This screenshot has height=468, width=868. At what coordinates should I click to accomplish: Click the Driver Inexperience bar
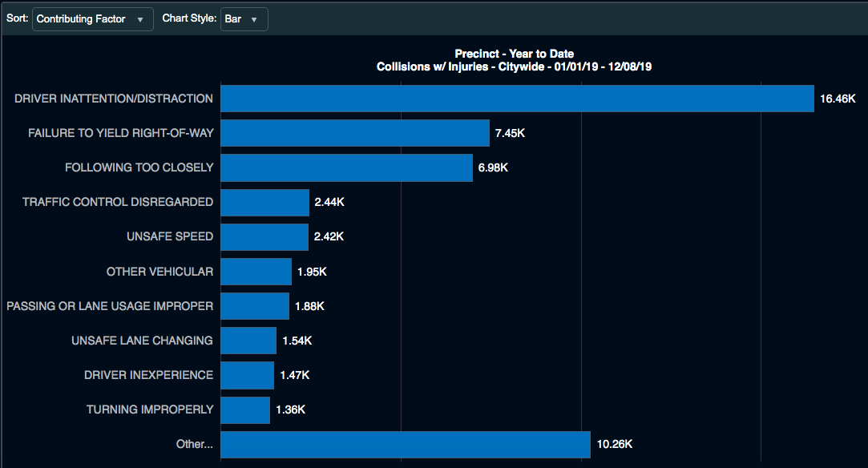pyautogui.click(x=247, y=375)
